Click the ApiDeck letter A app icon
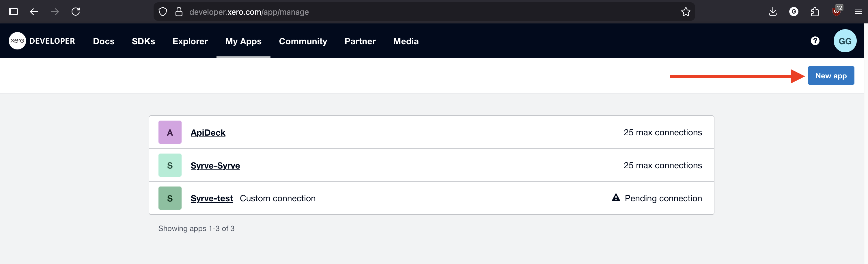The height and width of the screenshot is (264, 868). coord(170,132)
